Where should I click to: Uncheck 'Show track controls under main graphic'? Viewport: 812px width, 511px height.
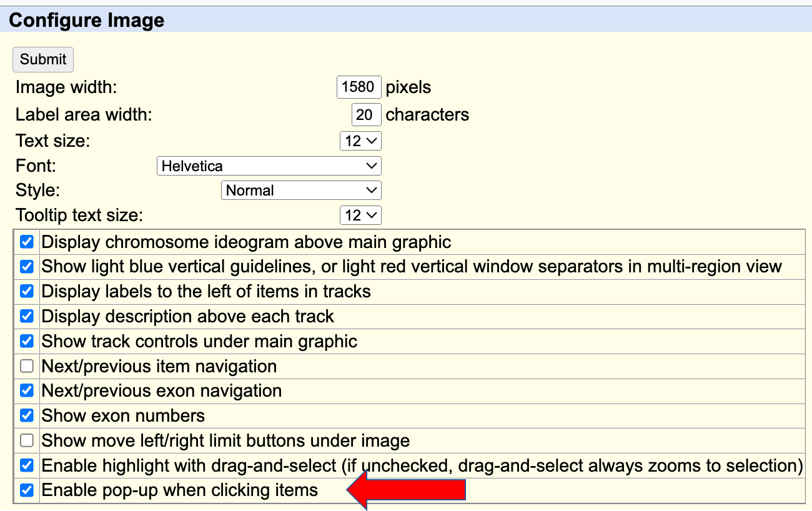(x=26, y=341)
